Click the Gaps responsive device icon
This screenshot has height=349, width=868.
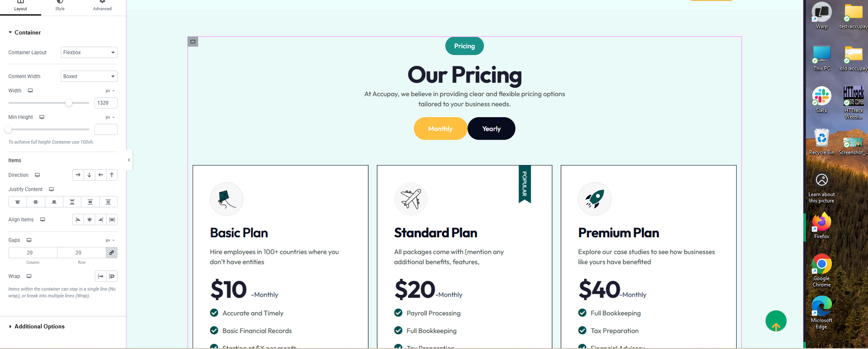coord(29,240)
